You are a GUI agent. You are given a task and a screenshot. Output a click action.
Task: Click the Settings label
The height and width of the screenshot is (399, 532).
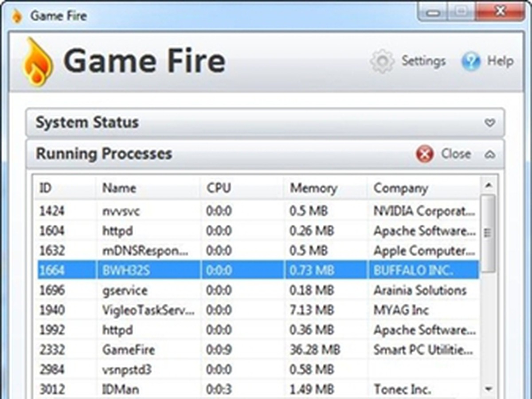(x=423, y=61)
